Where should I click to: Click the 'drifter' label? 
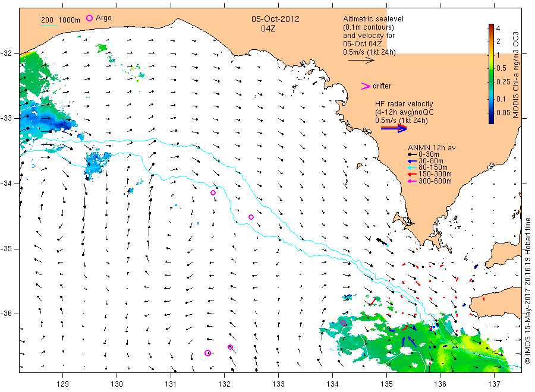382,86
